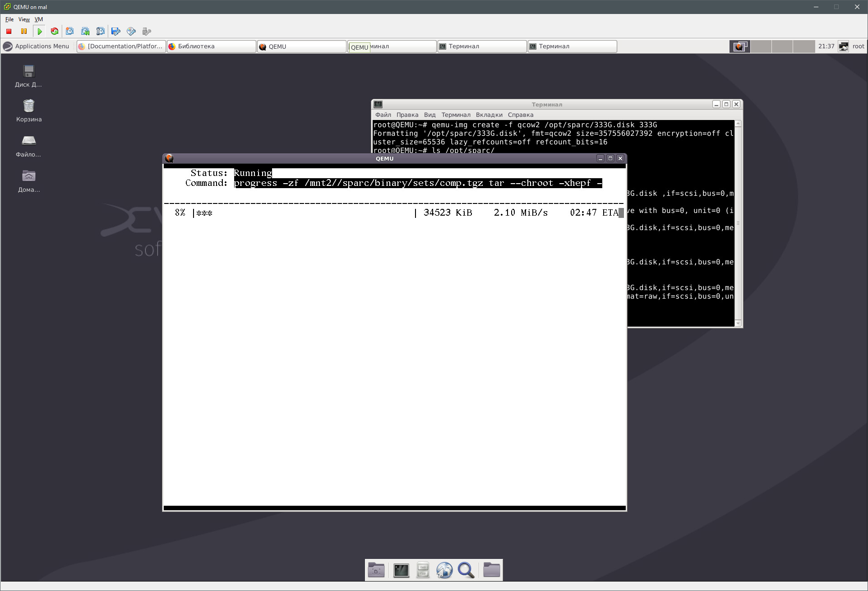The image size is (868, 591).
Task: Open floppy device settings icon
Action: click(116, 31)
